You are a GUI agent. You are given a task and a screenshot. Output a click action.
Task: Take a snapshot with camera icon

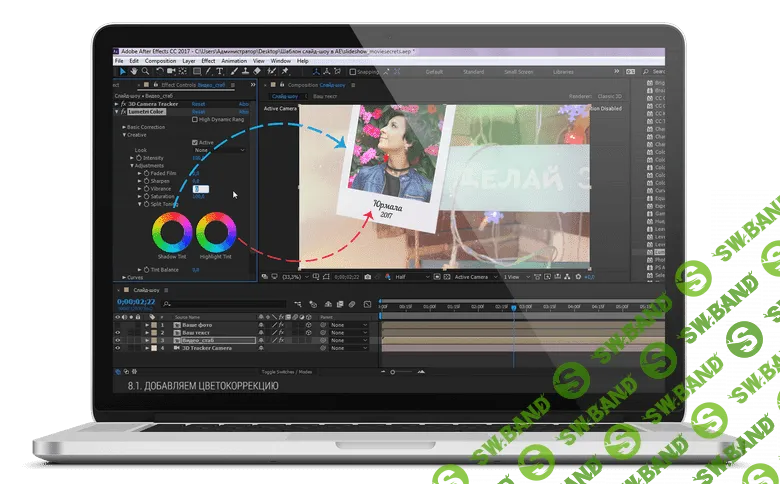368,277
